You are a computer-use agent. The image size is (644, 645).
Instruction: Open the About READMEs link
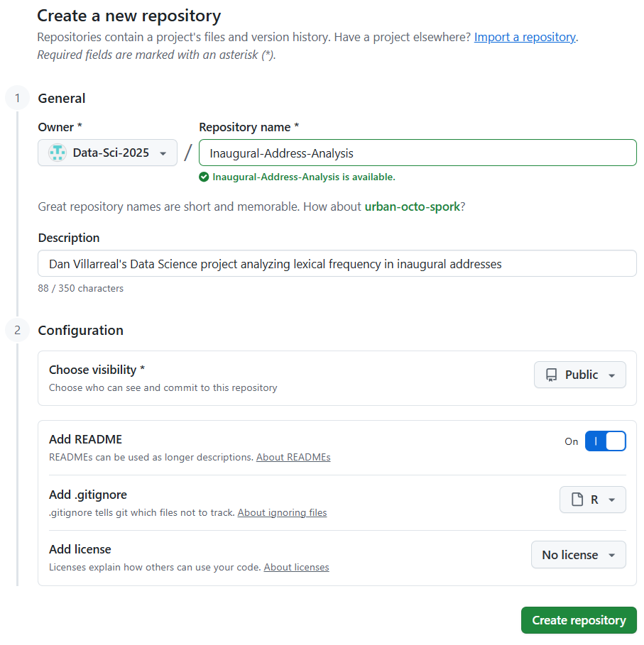coord(293,458)
